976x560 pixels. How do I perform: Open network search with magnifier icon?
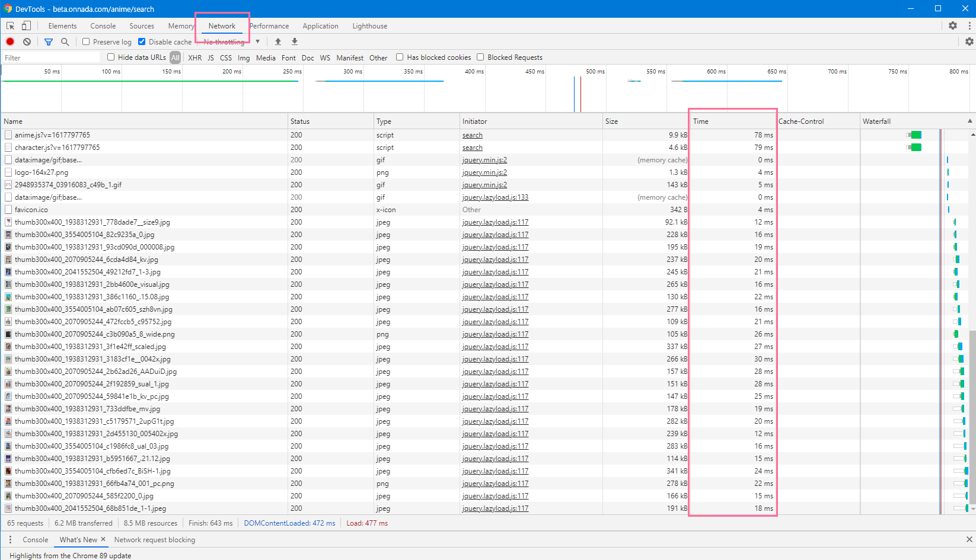[65, 41]
